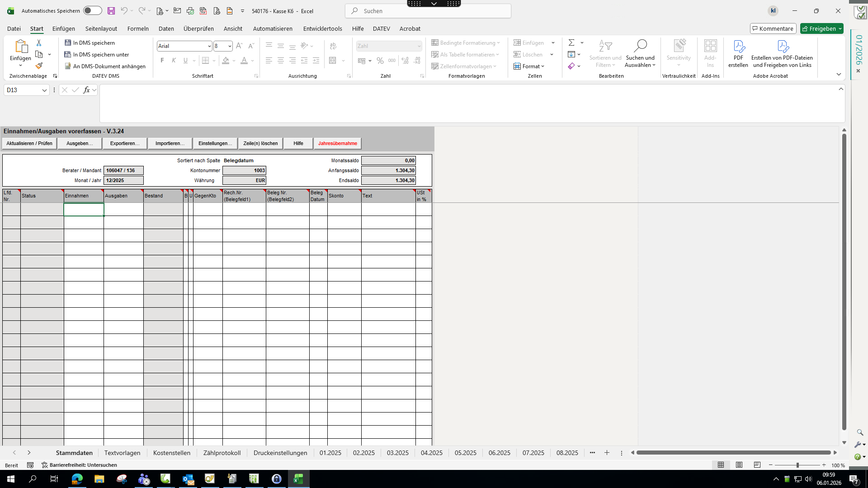Switch to page layout view in status bar
868x488 pixels.
point(739,465)
